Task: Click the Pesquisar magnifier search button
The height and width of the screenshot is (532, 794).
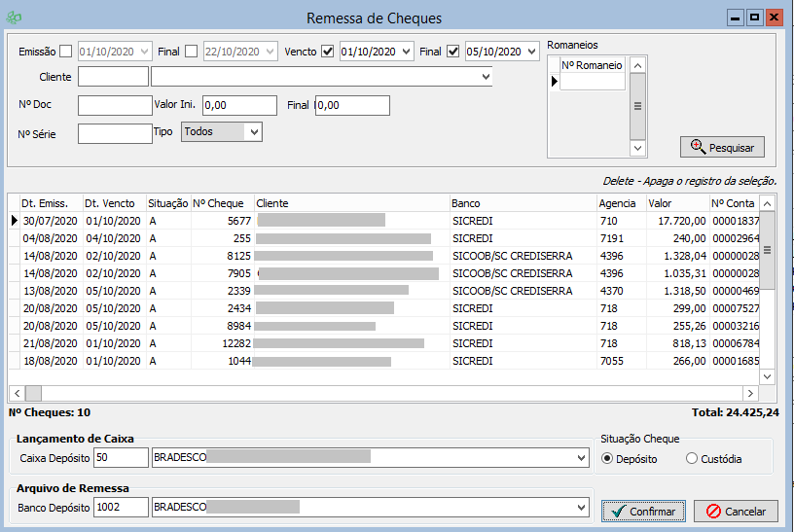Action: (x=722, y=147)
